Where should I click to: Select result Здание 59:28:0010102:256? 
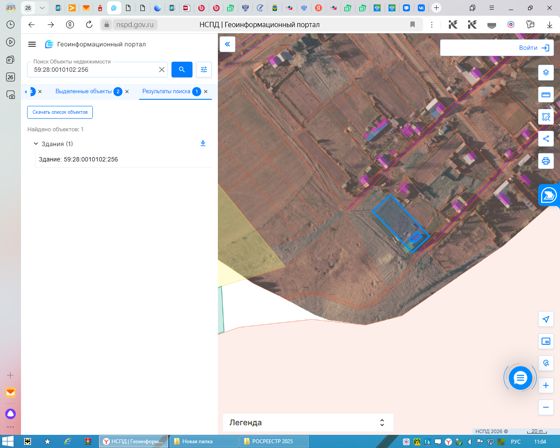point(78,159)
